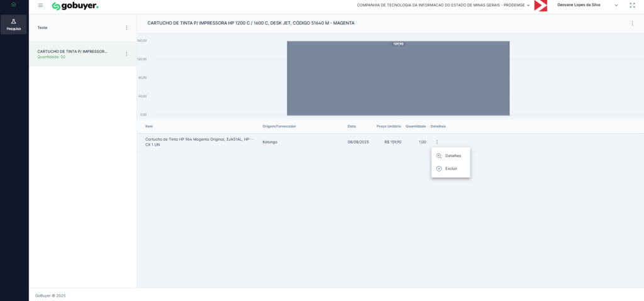Screen dimensions: 644x301
Task: Open the three-dot menu beside Teste
Action: [126, 28]
